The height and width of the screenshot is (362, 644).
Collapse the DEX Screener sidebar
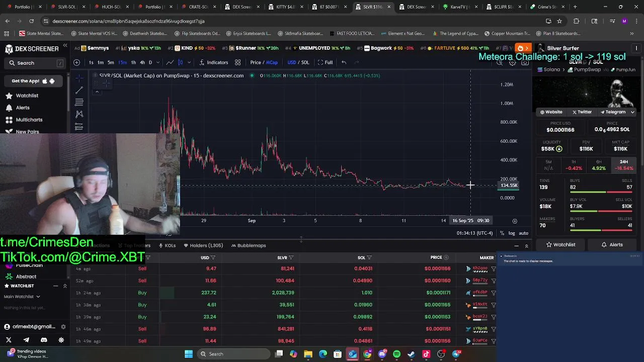pyautogui.click(x=65, y=46)
